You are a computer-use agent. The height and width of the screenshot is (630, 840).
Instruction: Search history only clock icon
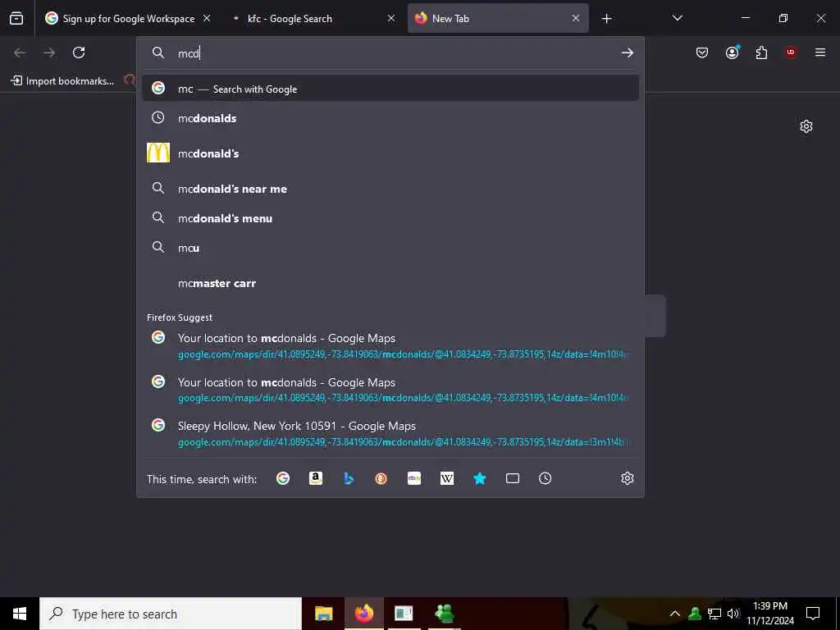click(x=545, y=478)
